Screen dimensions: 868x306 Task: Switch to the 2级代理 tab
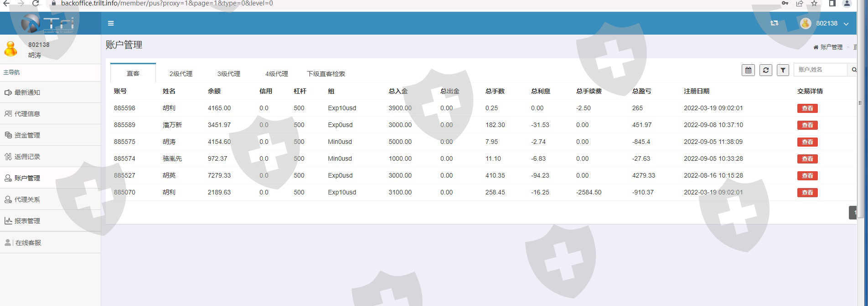pos(181,74)
